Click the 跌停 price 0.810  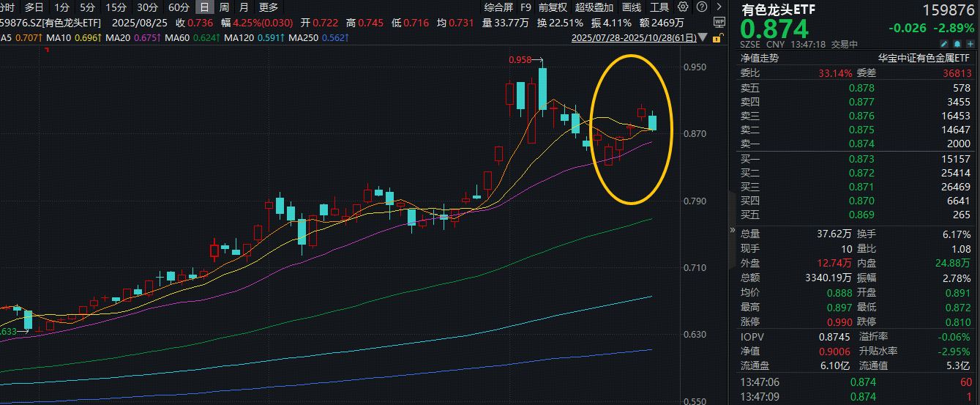coord(957,322)
